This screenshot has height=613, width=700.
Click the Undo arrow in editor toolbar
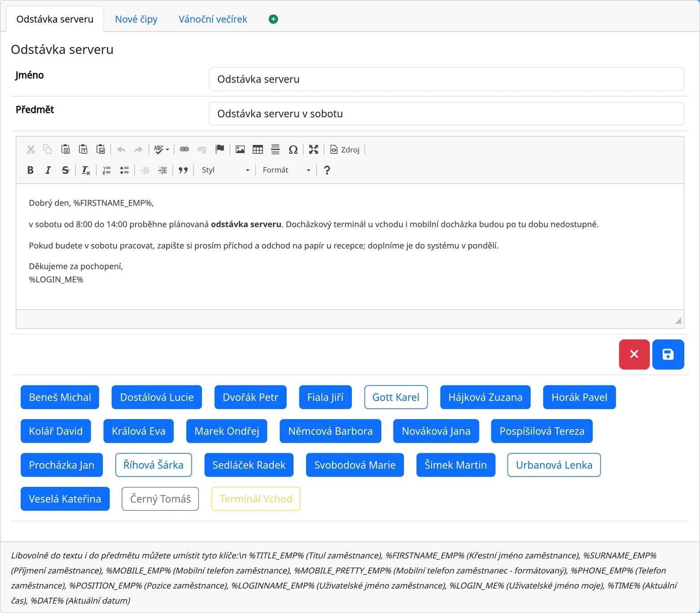coord(121,149)
